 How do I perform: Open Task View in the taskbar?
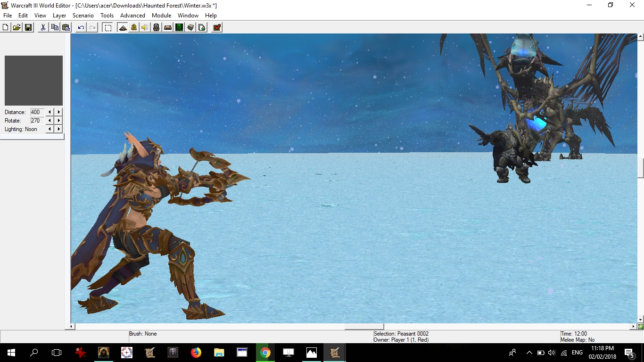click(x=57, y=353)
